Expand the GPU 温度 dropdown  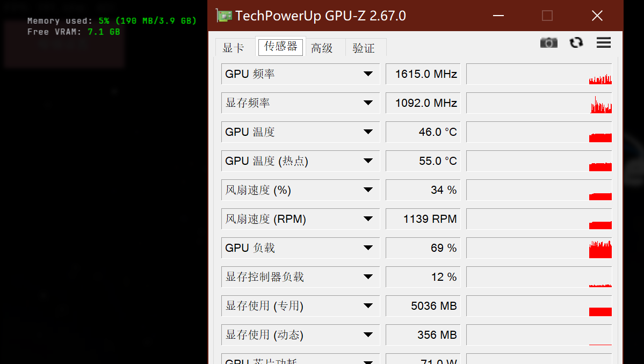pos(368,132)
